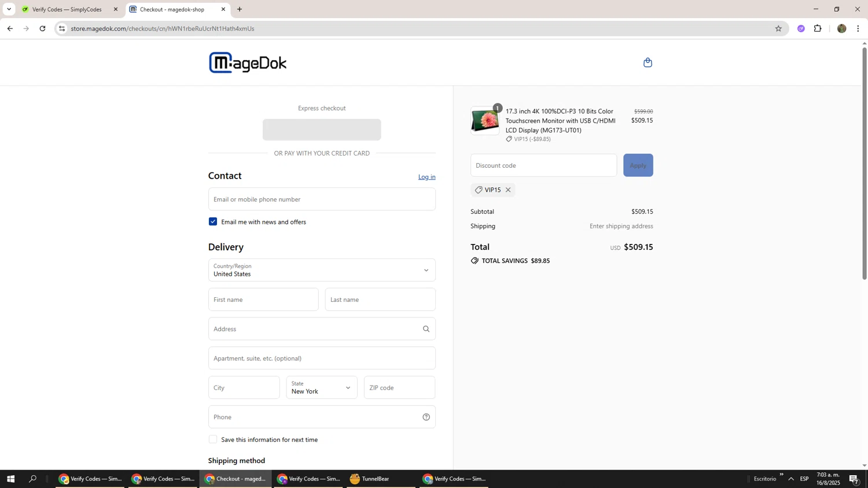
Task: Click into the First name field
Action: 263,300
